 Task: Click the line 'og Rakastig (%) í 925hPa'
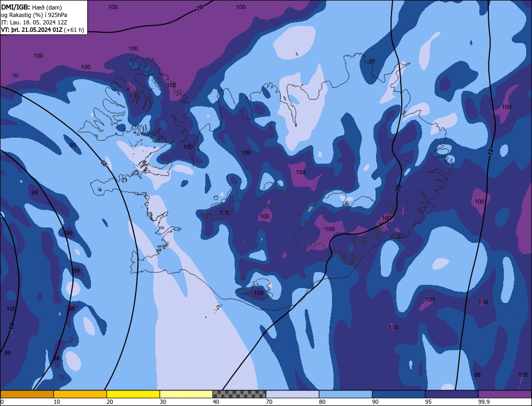tap(34, 15)
